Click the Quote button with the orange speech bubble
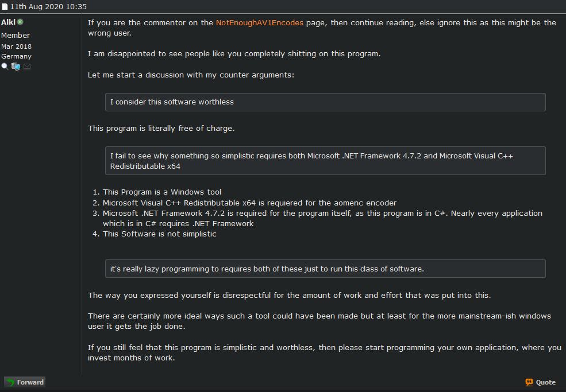The width and height of the screenshot is (566, 392). (540, 382)
